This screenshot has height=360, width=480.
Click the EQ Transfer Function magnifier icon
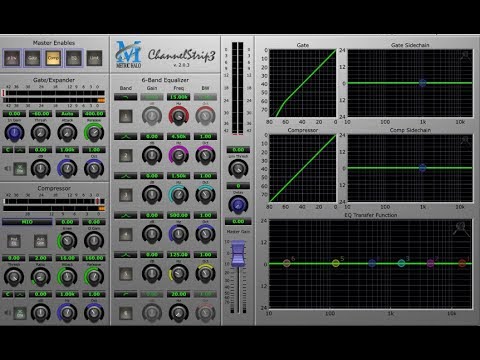pos(461,229)
